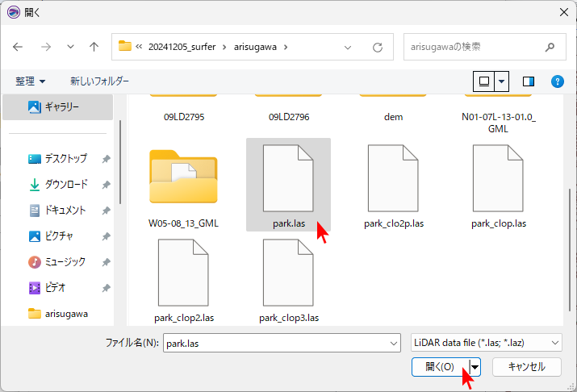Open the 整理 menu

[x=31, y=81]
